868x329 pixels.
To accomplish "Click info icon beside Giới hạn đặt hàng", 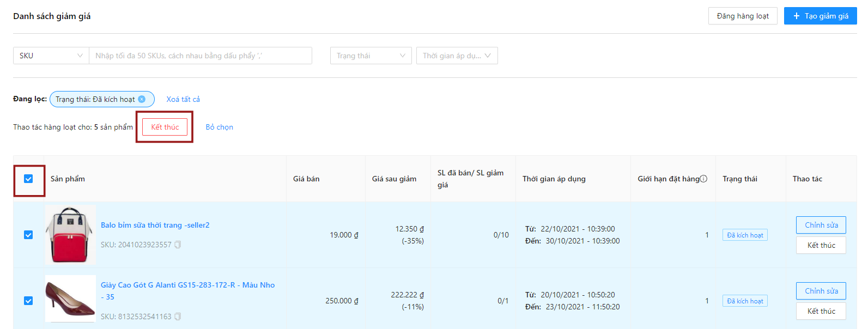I will 703,179.
